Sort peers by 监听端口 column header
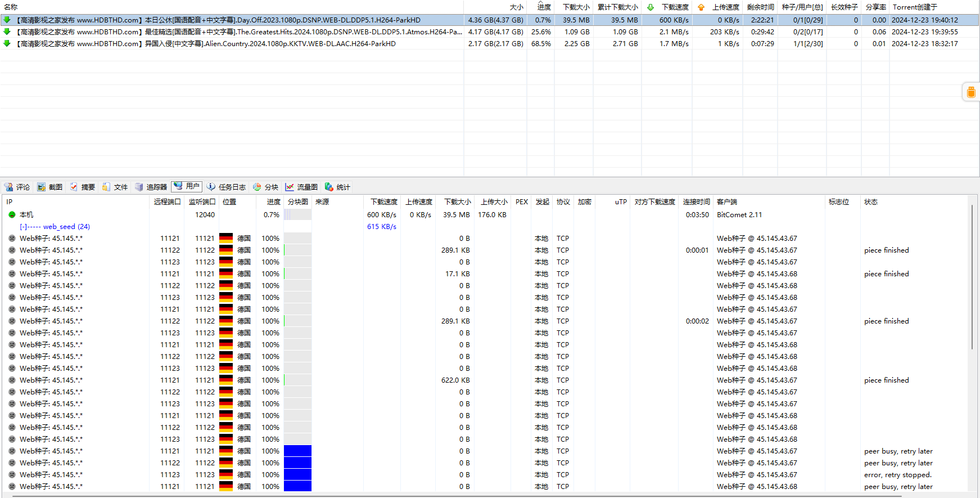This screenshot has width=980, height=498. click(202, 201)
